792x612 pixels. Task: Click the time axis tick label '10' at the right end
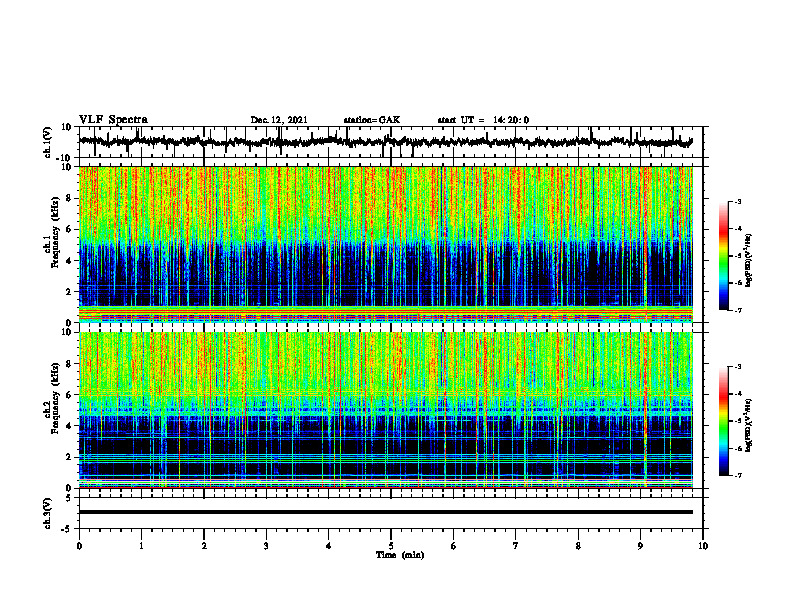[x=703, y=546]
